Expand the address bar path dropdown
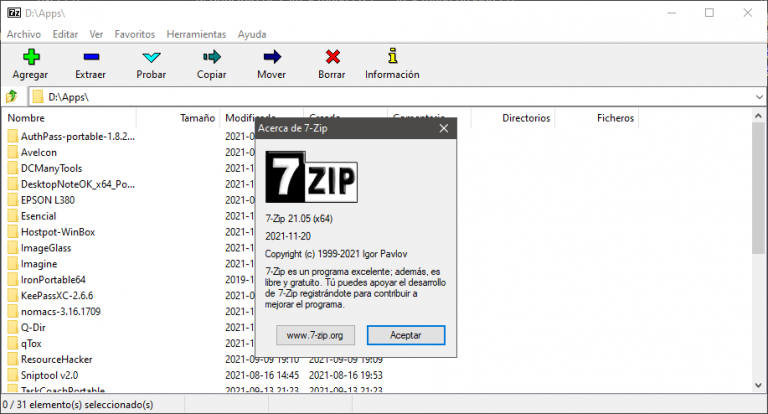768x414 pixels. click(757, 97)
